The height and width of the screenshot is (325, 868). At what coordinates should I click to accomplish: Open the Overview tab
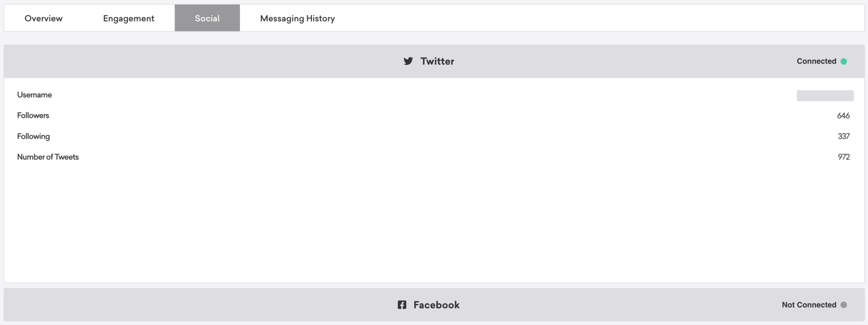44,18
